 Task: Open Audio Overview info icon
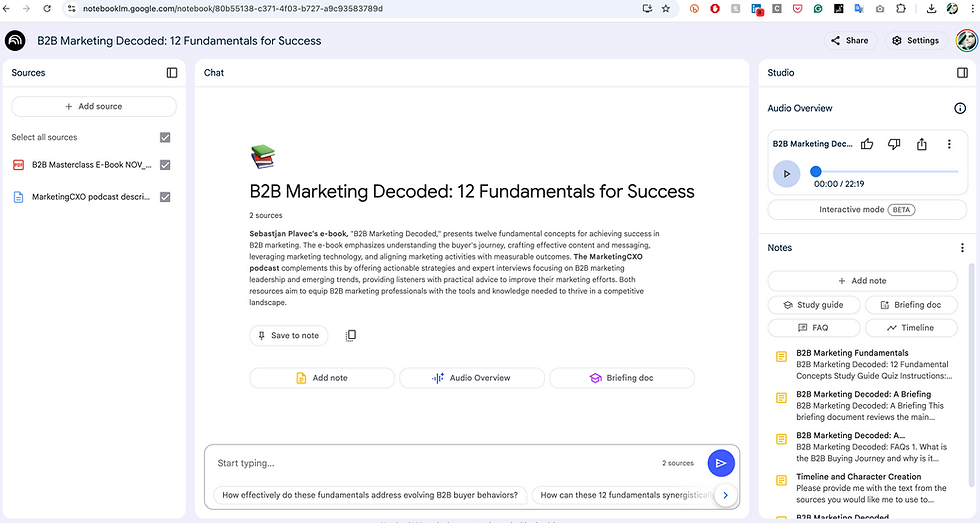[x=960, y=108]
